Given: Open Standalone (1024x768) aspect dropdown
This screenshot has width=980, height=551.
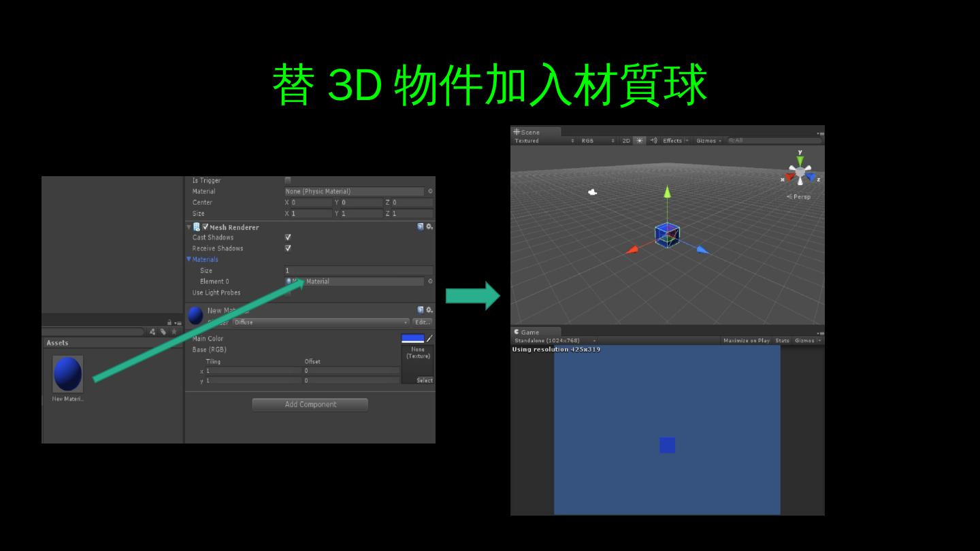Looking at the screenshot, I should point(555,341).
